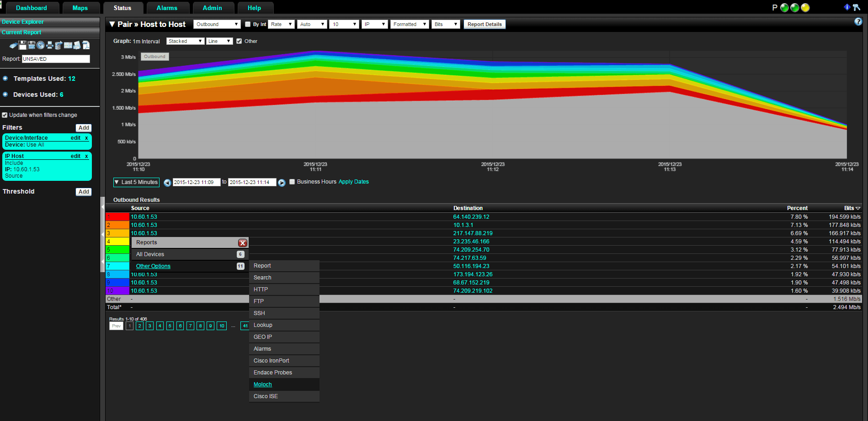Viewport: 868px width, 421px height.
Task: Click Apply Dates link
Action: [353, 182]
